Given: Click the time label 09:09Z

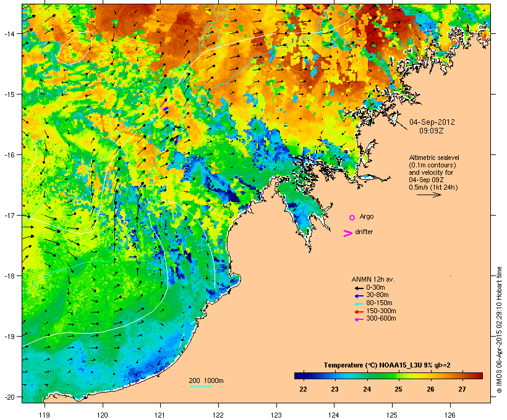Looking at the screenshot, I should [432, 131].
